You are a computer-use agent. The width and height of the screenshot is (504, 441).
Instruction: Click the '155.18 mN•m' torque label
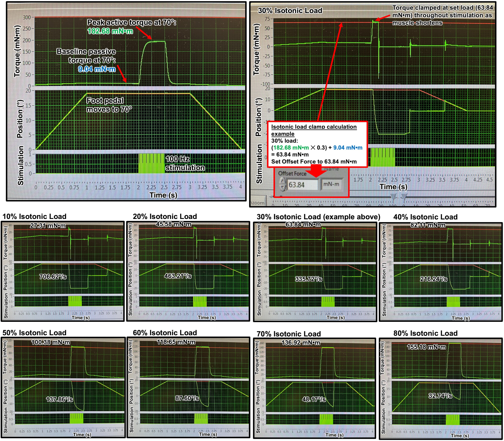(x=426, y=347)
